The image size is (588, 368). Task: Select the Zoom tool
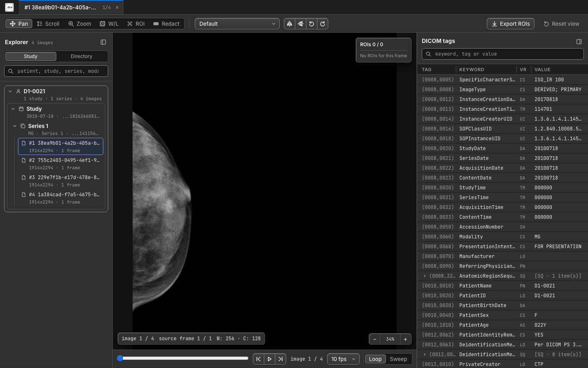(80, 24)
